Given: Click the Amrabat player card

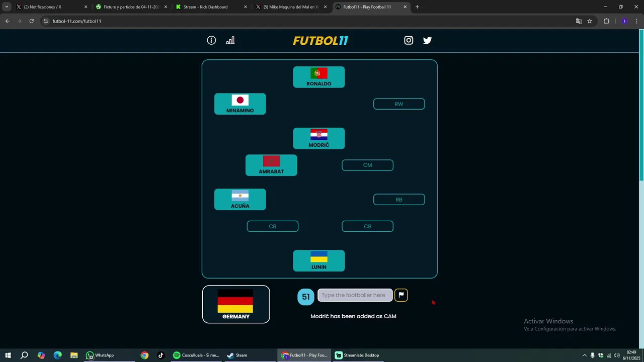Looking at the screenshot, I should [271, 165].
